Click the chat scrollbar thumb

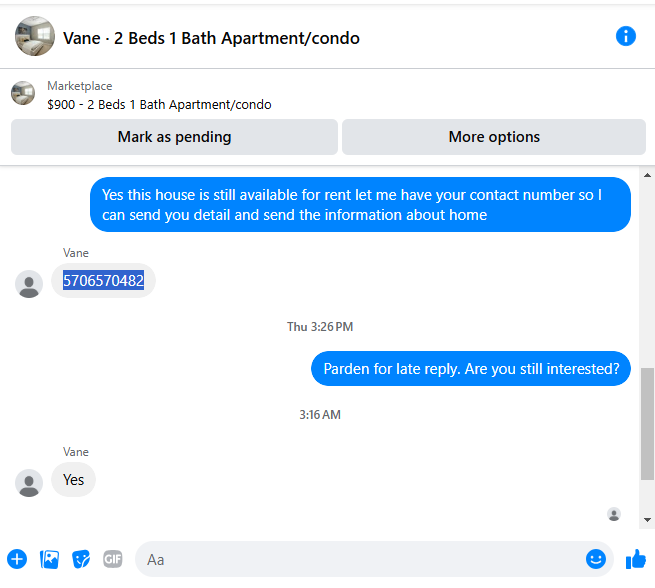coord(647,424)
